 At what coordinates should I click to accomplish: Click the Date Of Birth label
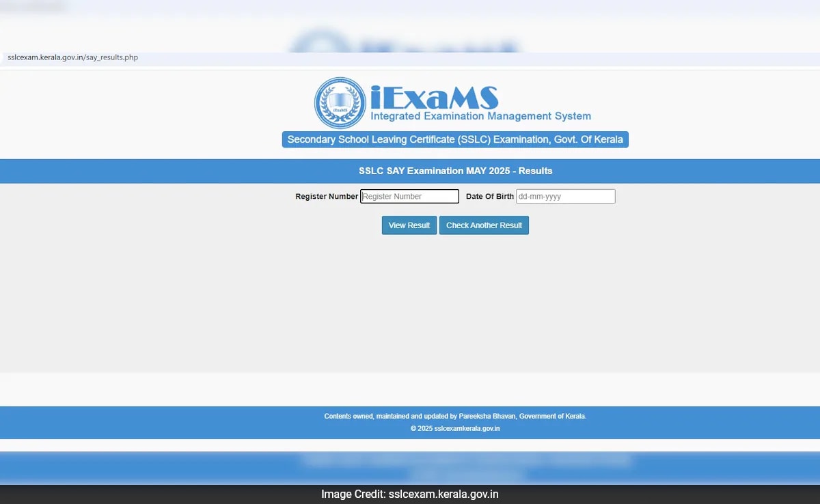(490, 197)
